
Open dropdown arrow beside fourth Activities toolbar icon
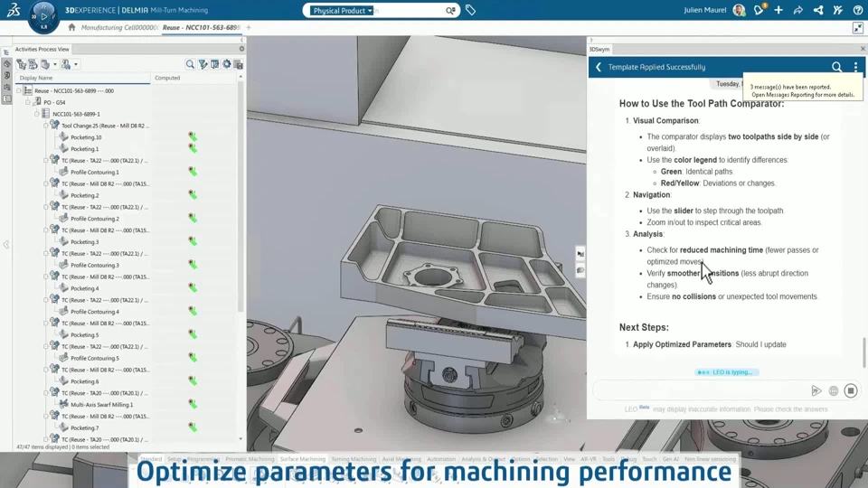(76, 65)
